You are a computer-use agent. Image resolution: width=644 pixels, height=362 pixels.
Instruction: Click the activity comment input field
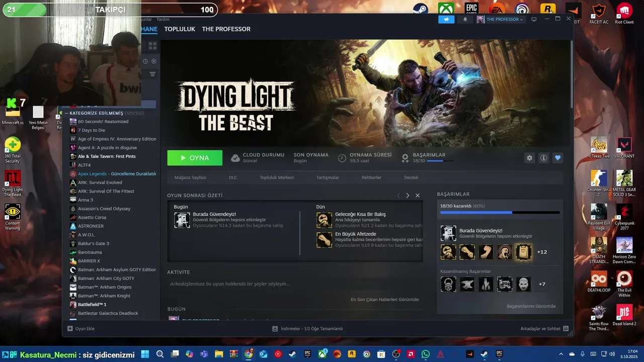point(294,284)
